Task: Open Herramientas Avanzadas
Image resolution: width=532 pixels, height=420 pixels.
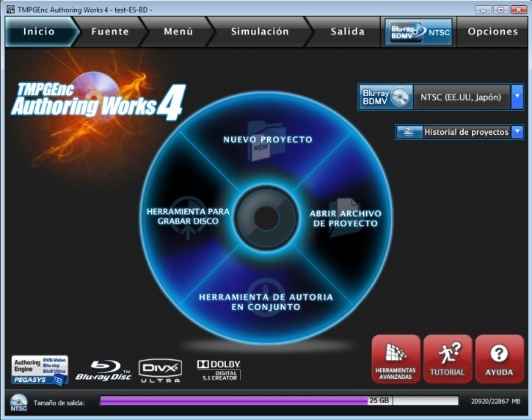Action: (x=396, y=359)
